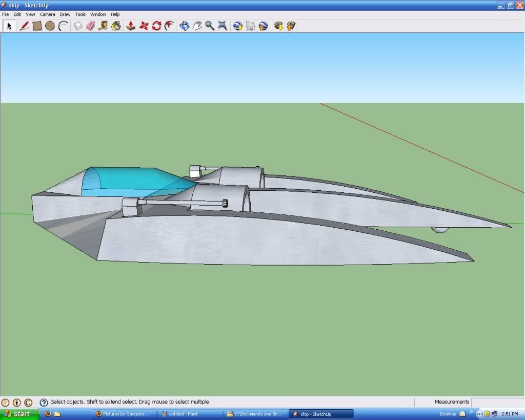Open the quick launch folder icon
This screenshot has height=420, width=525.
pos(57,414)
